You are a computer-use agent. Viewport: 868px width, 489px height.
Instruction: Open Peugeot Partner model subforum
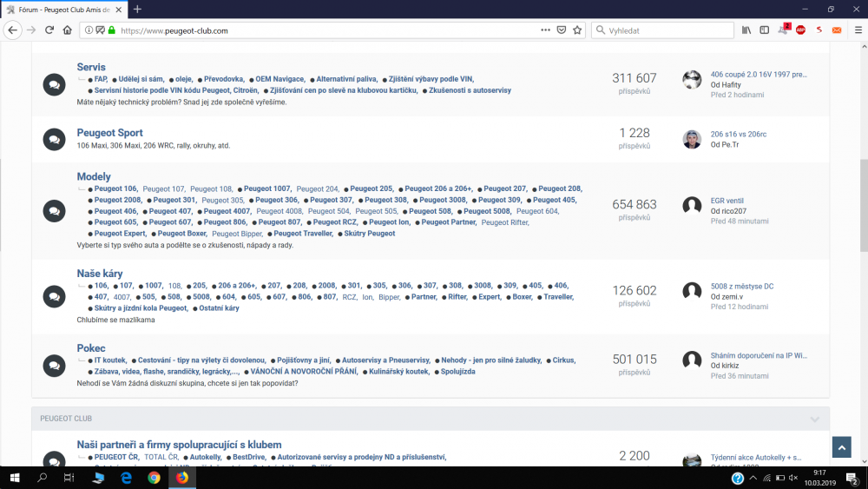point(449,222)
